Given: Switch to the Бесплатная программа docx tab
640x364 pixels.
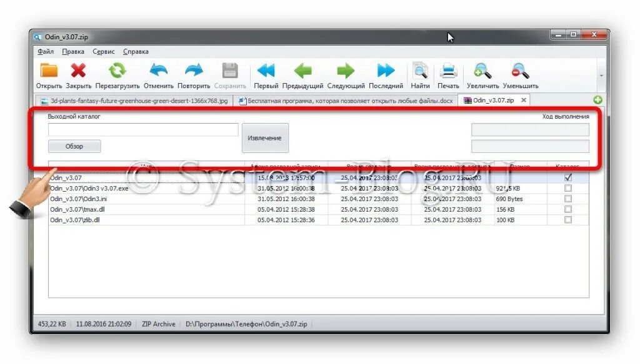Looking at the screenshot, I should click(x=346, y=101).
